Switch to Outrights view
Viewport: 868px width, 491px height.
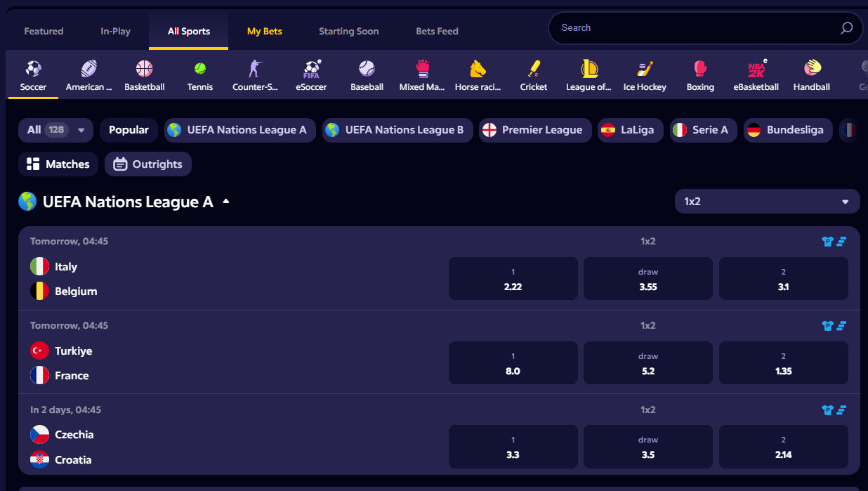pos(148,164)
